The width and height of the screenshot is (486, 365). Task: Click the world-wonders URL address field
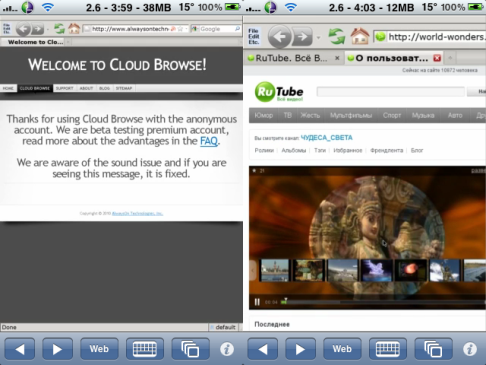[430, 37]
